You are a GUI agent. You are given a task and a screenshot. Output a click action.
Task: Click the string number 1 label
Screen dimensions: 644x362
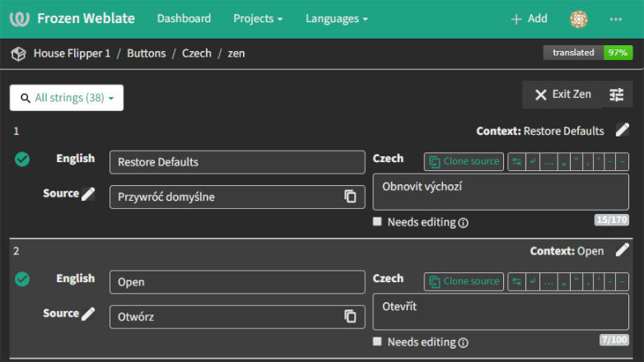tap(16, 132)
